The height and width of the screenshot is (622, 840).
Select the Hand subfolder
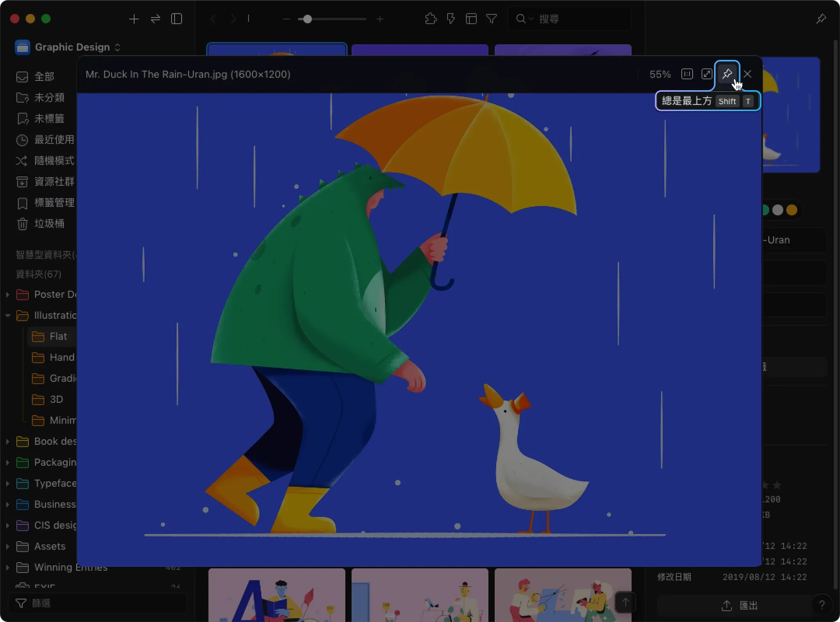[x=53, y=357]
